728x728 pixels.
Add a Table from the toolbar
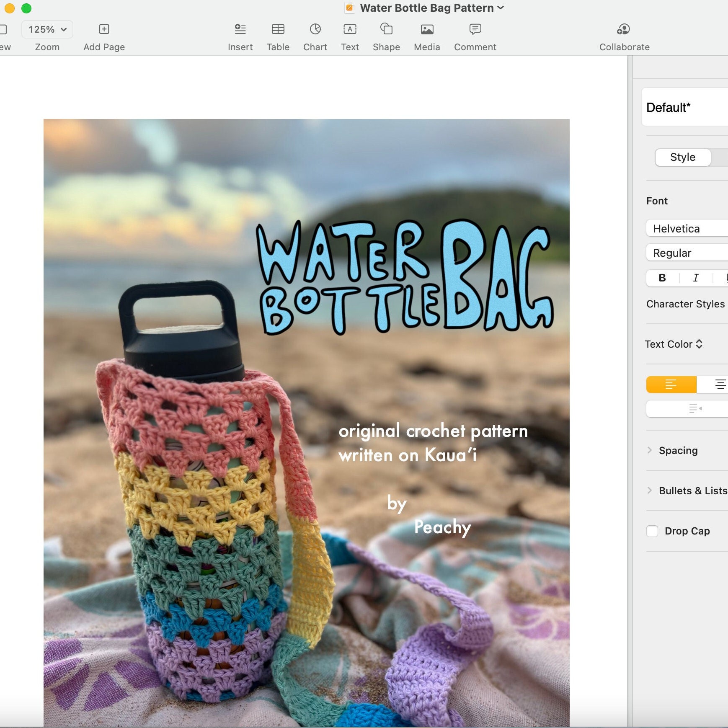278,29
